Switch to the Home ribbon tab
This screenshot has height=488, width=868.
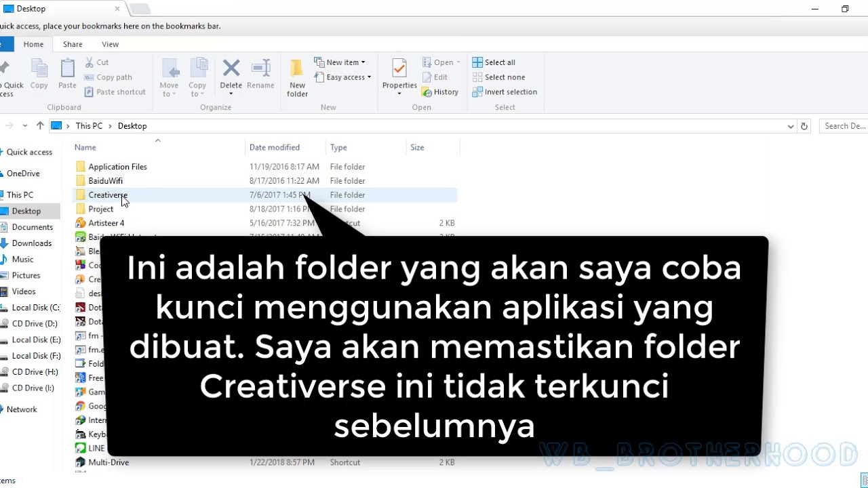[x=33, y=44]
